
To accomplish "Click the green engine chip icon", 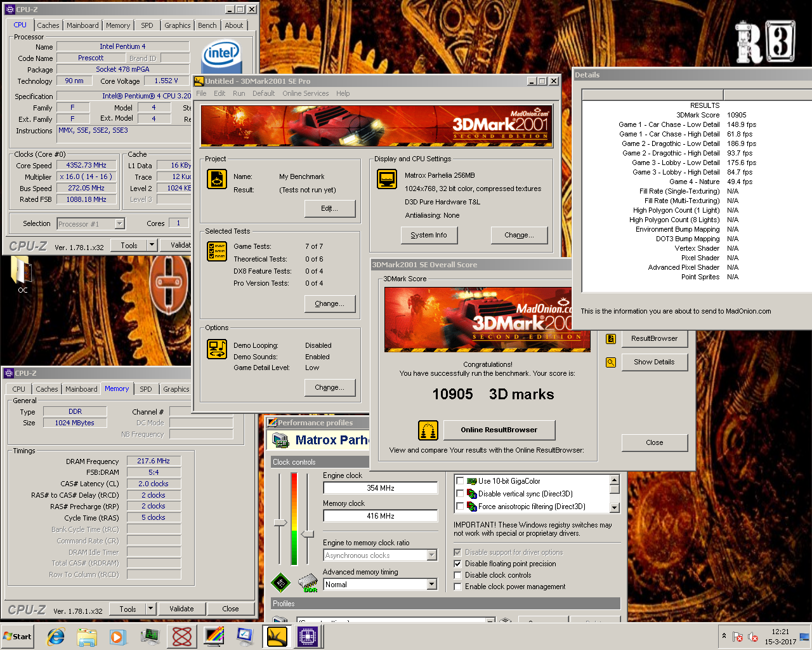I will click(280, 582).
